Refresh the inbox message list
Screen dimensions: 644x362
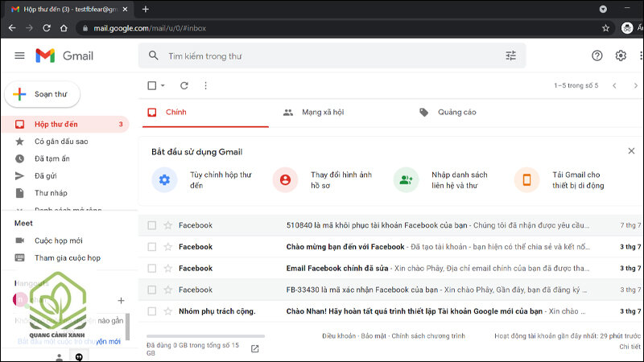[184, 85]
